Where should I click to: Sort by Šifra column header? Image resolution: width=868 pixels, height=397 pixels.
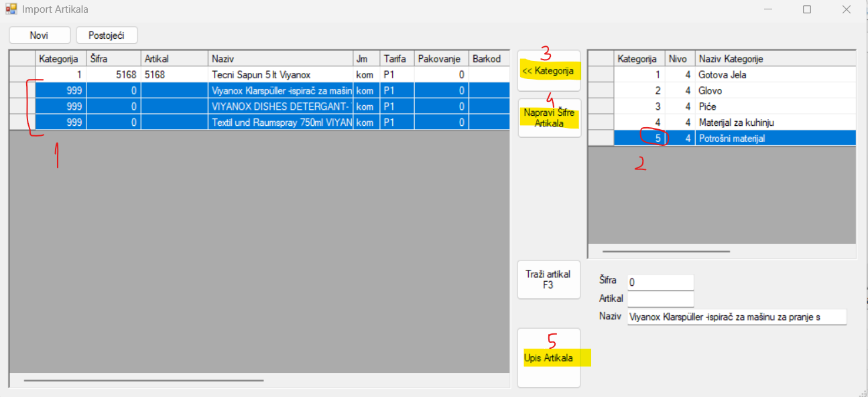113,59
